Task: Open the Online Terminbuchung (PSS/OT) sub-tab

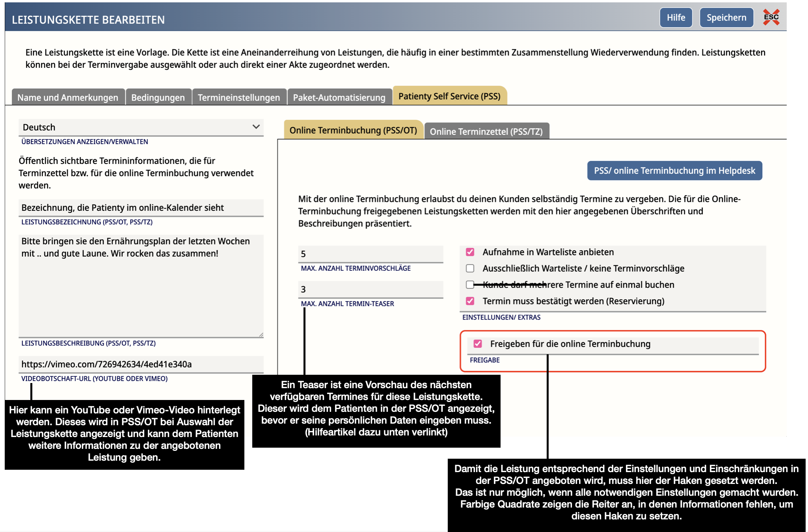Action: coord(353,130)
